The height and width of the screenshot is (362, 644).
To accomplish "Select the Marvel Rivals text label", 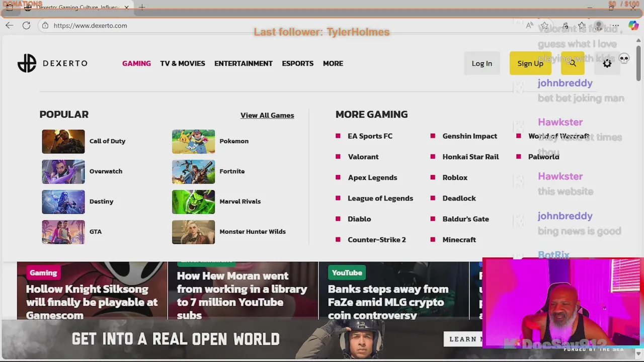I will click(x=240, y=201).
